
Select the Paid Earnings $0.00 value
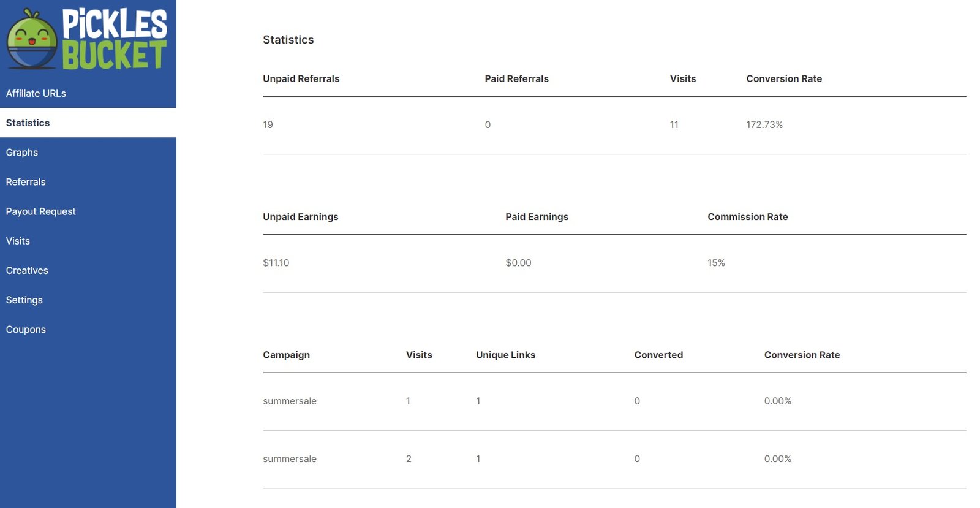point(518,262)
